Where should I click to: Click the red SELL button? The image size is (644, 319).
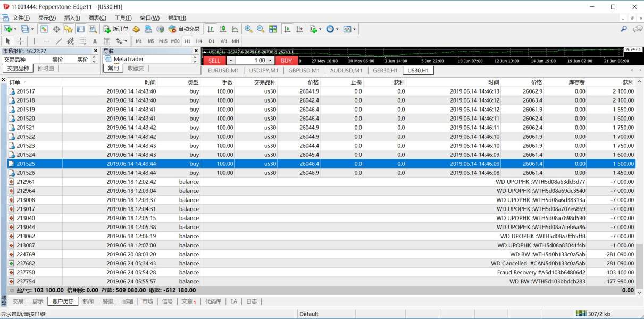[214, 61]
